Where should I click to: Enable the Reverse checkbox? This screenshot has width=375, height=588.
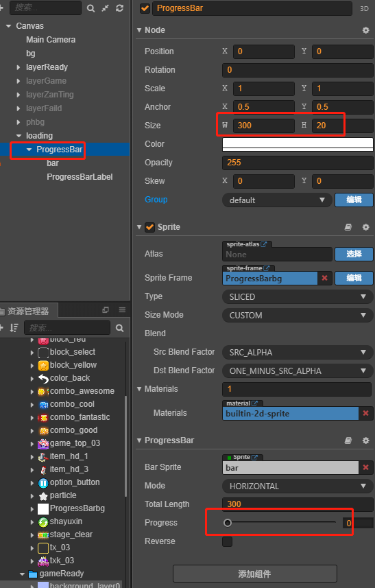pyautogui.click(x=227, y=541)
